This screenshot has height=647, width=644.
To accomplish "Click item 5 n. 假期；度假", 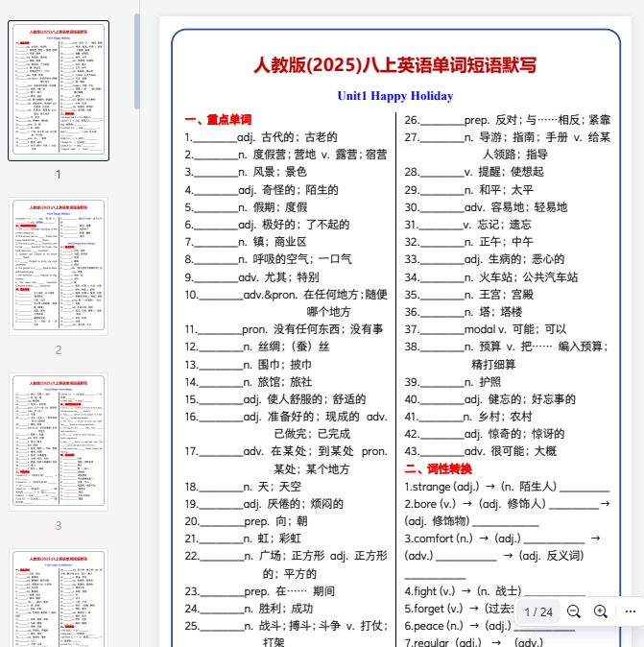I will [x=246, y=207].
